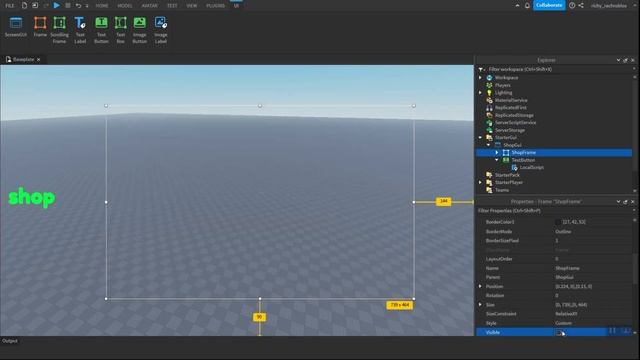
Task: Collapse the ShopGui tree node
Action: pos(489,145)
